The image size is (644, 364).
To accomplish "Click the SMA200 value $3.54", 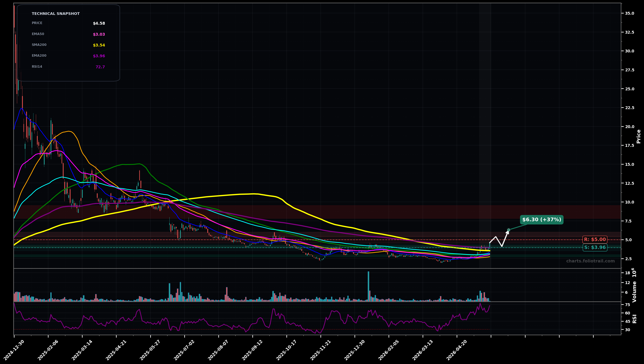I will (x=99, y=45).
